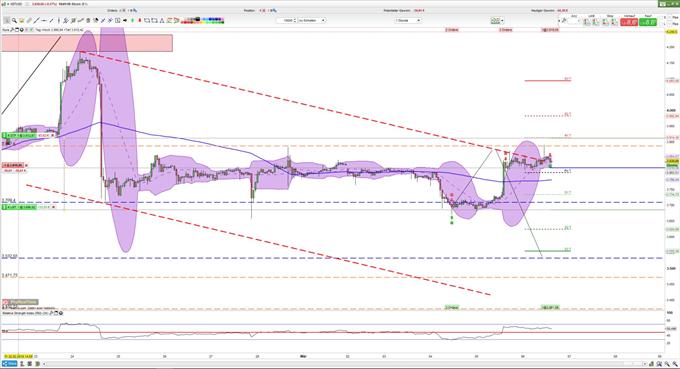The height and width of the screenshot is (369, 680).
Task: Click the first Stop order icon
Action: 604,21
